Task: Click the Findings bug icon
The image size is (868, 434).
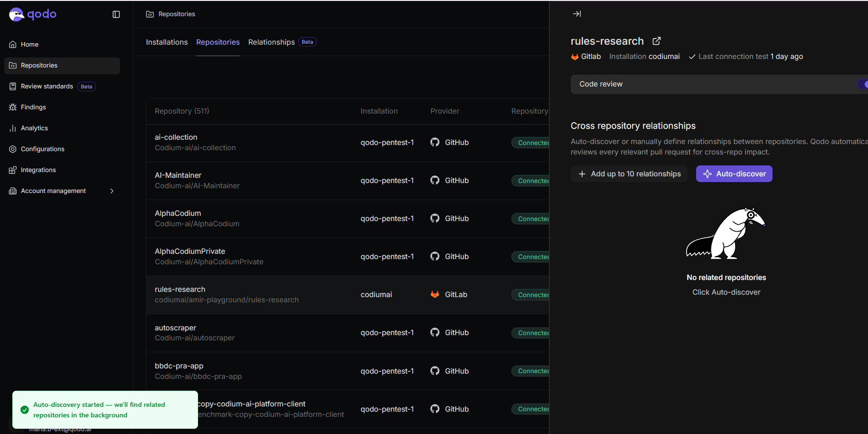Action: 13,107
